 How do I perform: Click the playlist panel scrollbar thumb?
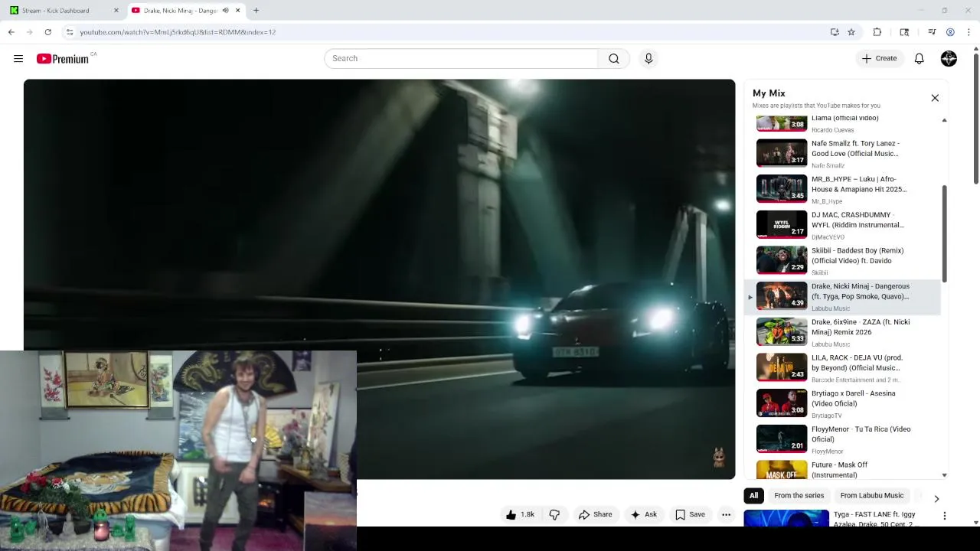click(x=944, y=233)
